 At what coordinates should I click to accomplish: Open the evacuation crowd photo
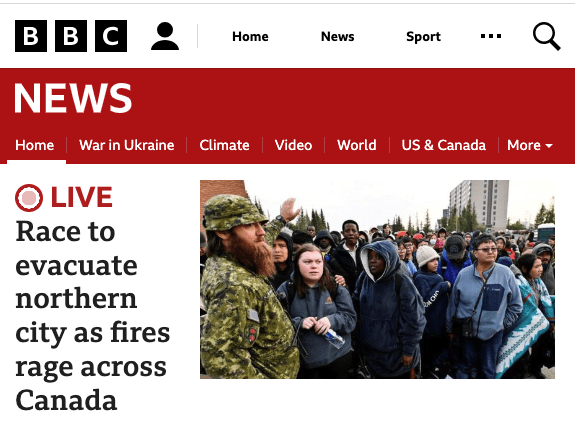pyautogui.click(x=377, y=279)
